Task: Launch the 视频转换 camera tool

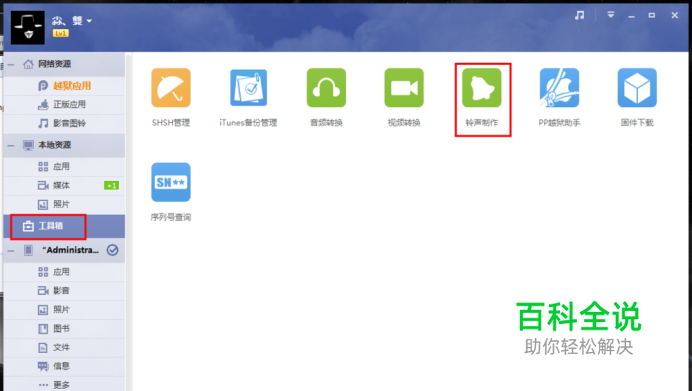Action: click(404, 87)
